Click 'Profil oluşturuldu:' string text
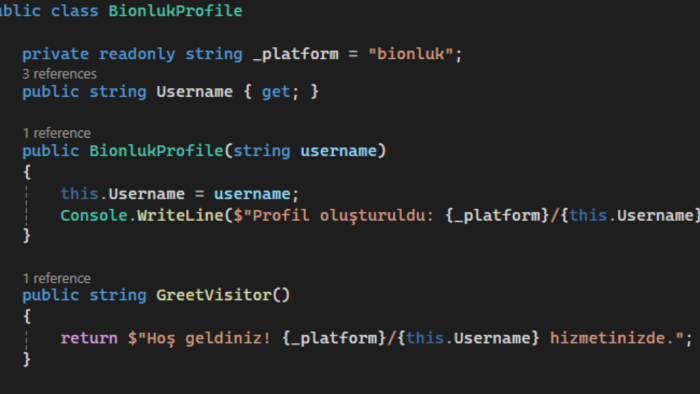Screen dimensions: 700x394 coord(343,216)
